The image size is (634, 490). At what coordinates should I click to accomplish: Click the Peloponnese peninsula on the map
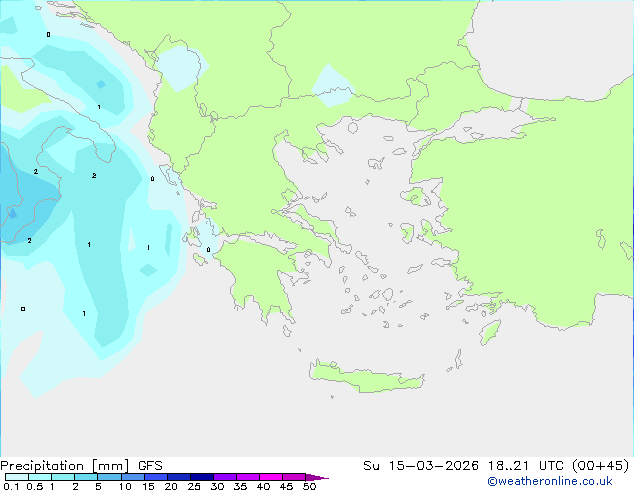[x=259, y=279]
